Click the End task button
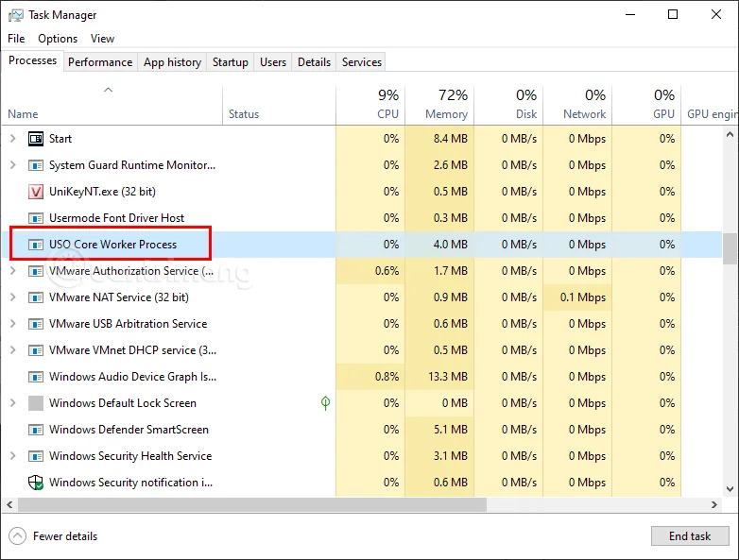The height and width of the screenshot is (560, 739). (x=690, y=536)
